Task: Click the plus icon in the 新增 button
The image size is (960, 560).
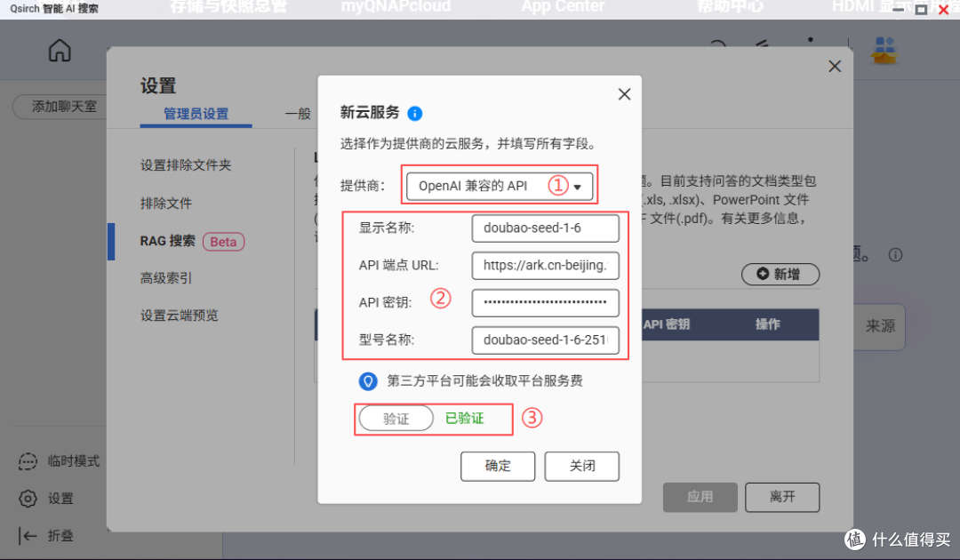Action: (x=763, y=274)
